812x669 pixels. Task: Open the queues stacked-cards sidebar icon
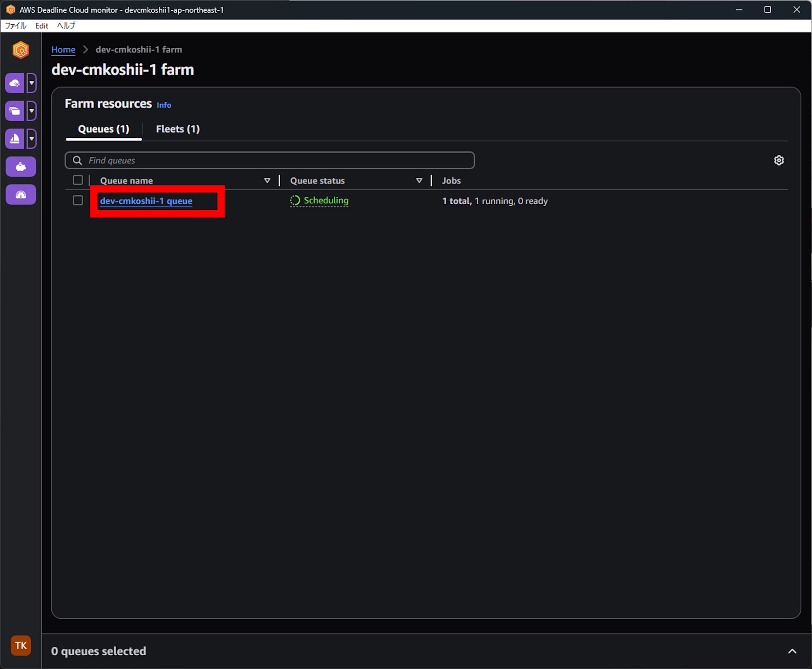click(15, 111)
